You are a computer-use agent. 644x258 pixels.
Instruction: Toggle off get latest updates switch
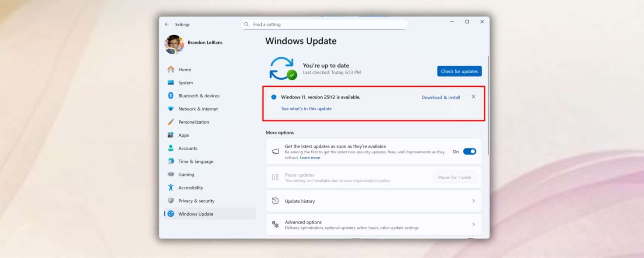pyautogui.click(x=469, y=152)
